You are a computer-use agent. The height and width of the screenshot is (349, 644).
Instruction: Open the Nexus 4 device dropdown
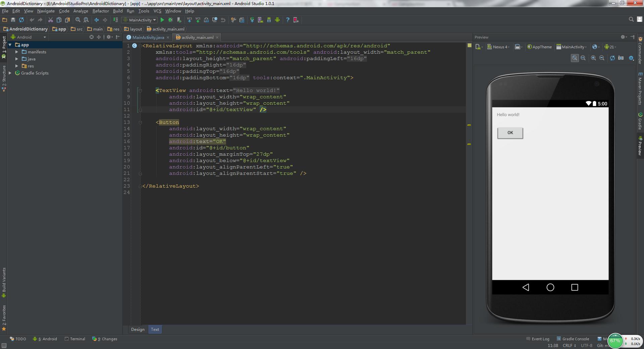498,47
